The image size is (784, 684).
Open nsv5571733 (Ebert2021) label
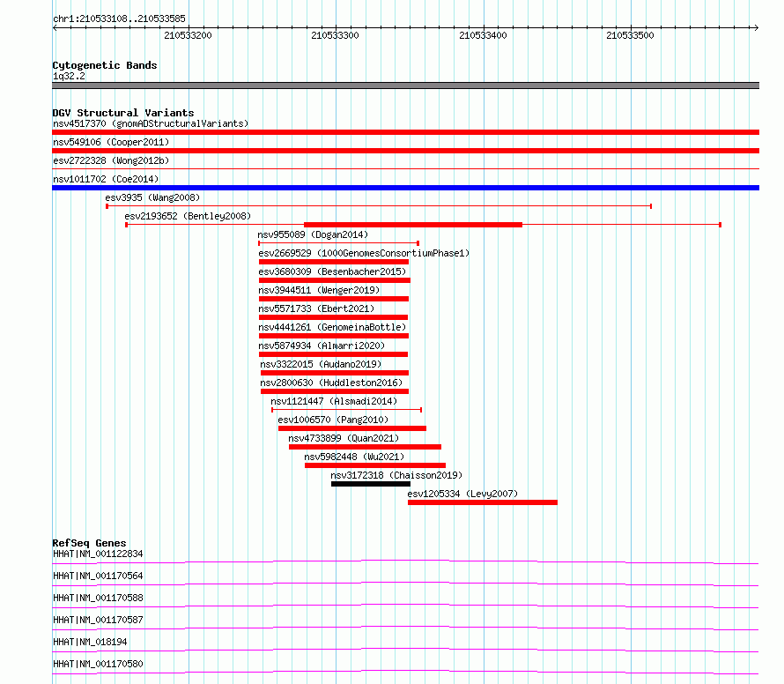pyautogui.click(x=316, y=309)
